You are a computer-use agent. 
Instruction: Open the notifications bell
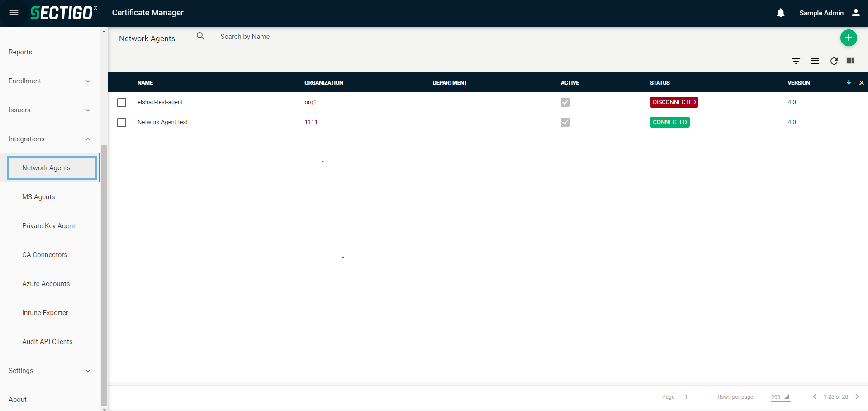(x=781, y=13)
